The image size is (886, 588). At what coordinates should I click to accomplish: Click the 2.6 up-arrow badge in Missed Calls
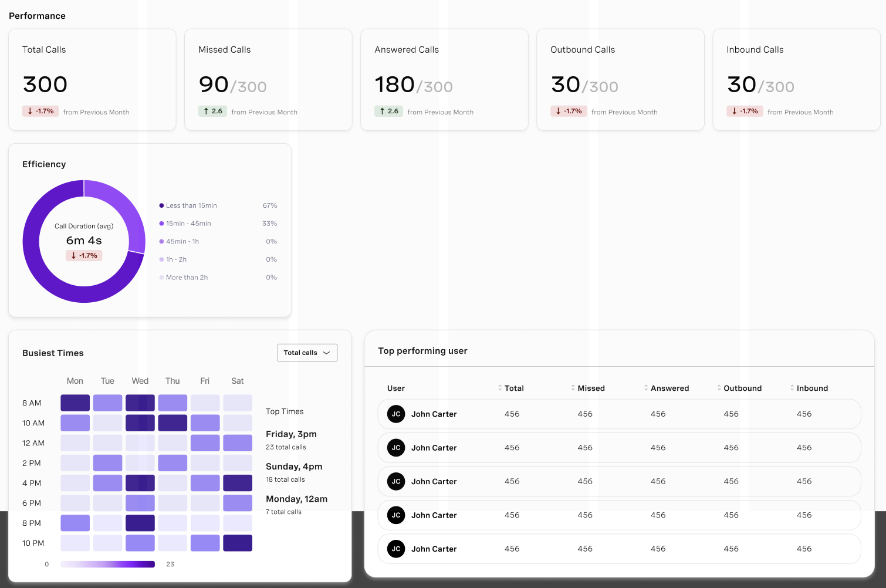click(x=213, y=111)
